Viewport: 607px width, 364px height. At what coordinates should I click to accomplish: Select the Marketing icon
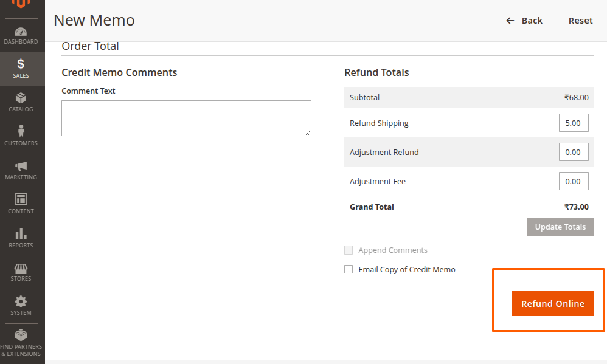[21, 170]
